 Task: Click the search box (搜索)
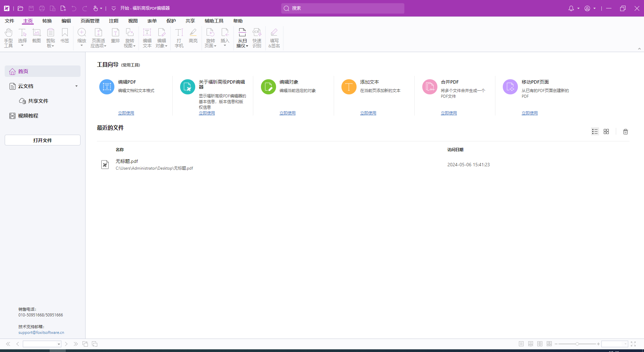pos(342,8)
